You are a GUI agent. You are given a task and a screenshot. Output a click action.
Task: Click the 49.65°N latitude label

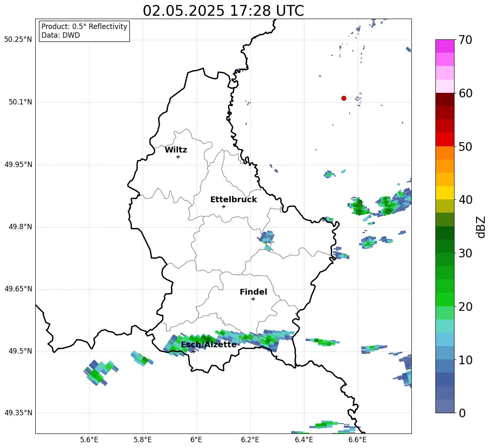(18, 289)
